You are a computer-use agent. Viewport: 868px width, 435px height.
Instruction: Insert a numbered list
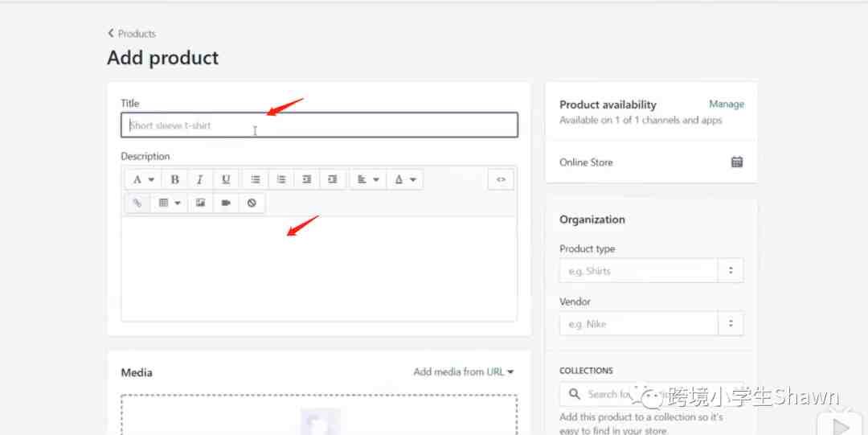coord(281,179)
